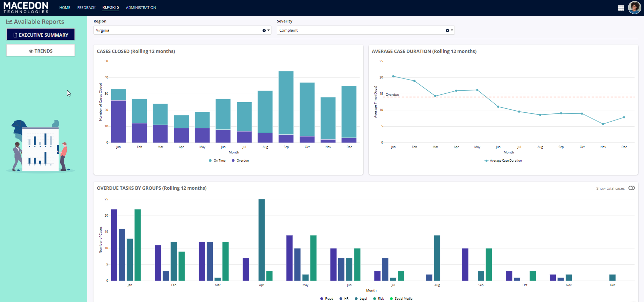Clear the Virginia region selection

[264, 30]
